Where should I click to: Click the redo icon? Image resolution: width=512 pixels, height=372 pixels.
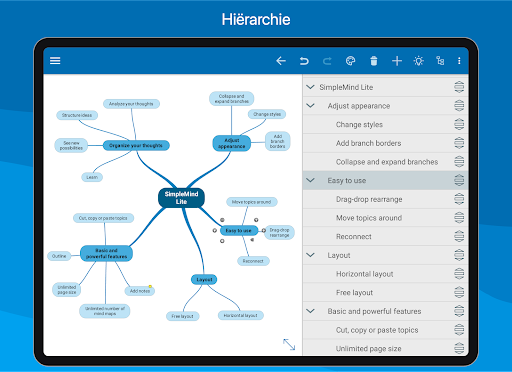tap(327, 61)
